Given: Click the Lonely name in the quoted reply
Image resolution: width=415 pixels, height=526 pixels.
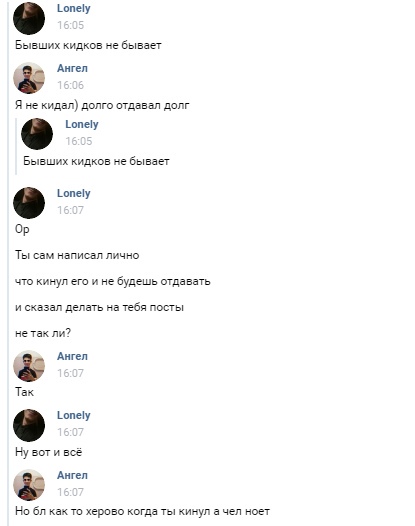Looking at the screenshot, I should (x=82, y=124).
